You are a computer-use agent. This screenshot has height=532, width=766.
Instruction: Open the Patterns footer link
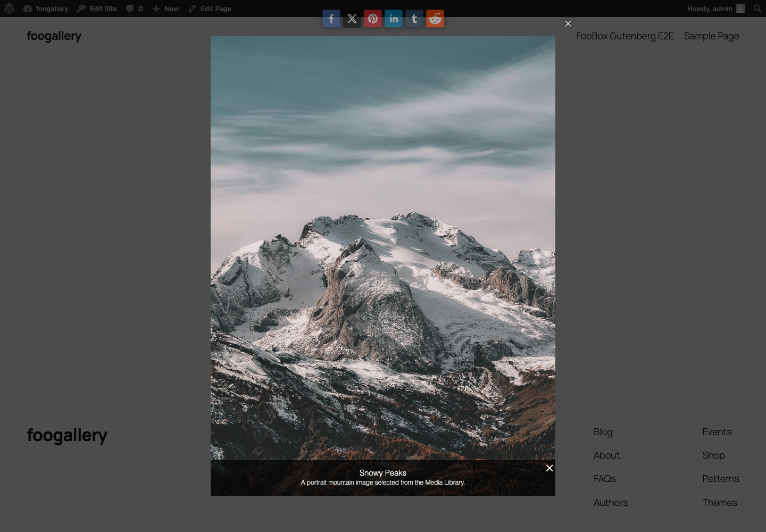(721, 479)
